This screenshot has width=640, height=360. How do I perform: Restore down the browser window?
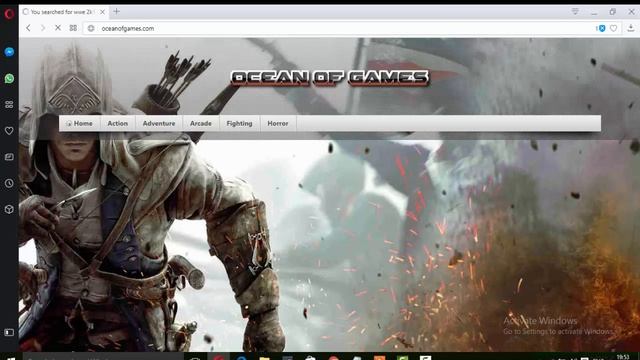coord(612,12)
